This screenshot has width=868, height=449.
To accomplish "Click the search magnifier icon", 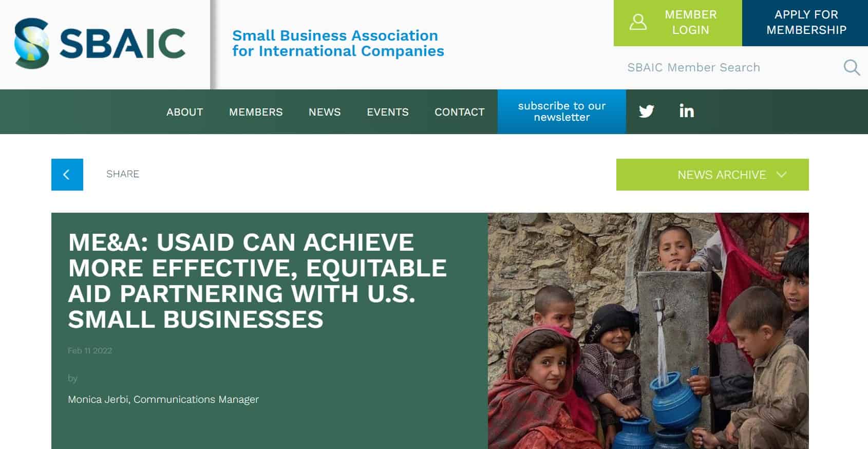I will coord(852,67).
